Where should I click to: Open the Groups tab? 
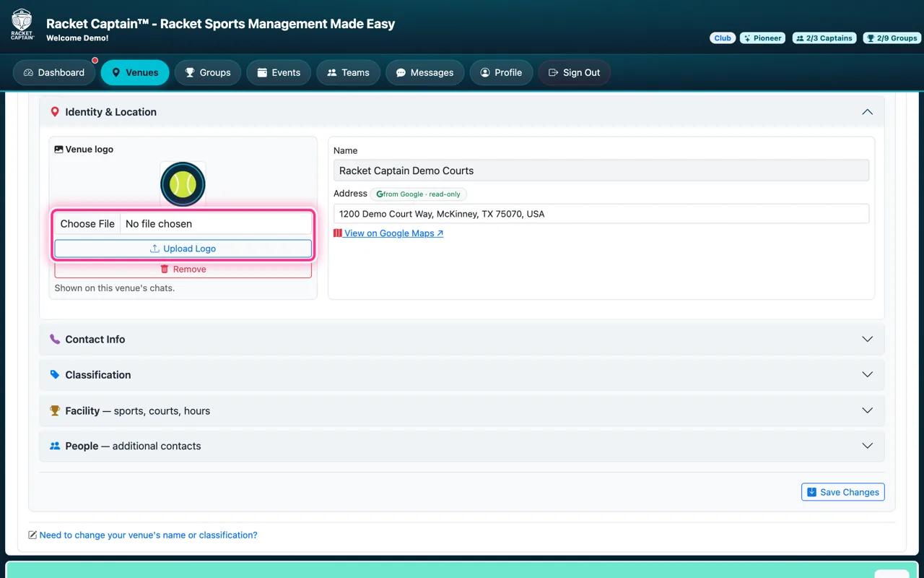(208, 72)
